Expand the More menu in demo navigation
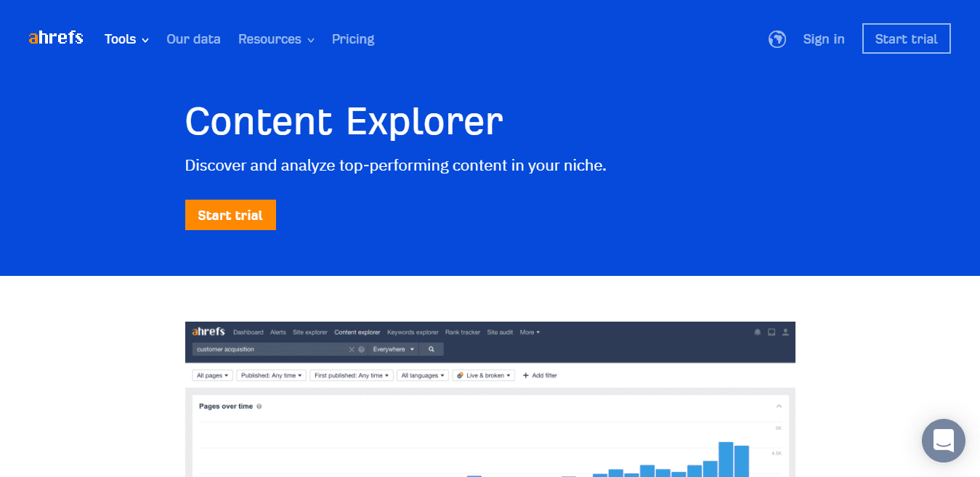The width and height of the screenshot is (980, 477). coord(530,332)
